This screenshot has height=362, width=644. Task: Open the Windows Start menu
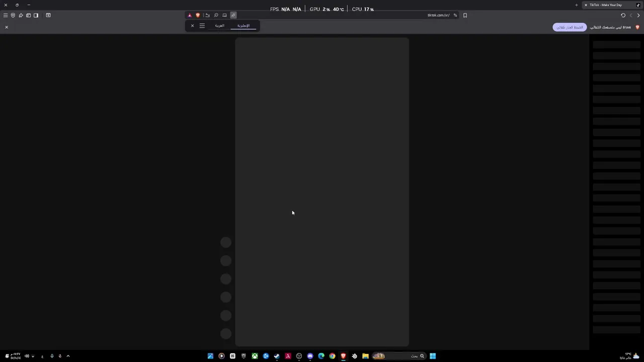(433, 356)
